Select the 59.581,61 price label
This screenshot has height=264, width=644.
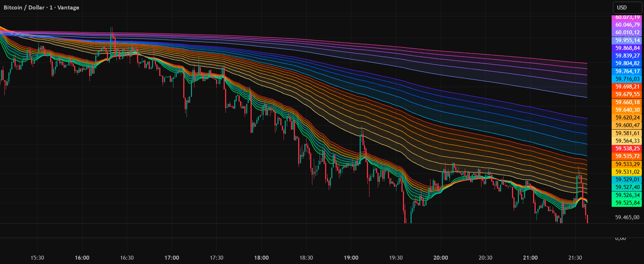coord(627,133)
